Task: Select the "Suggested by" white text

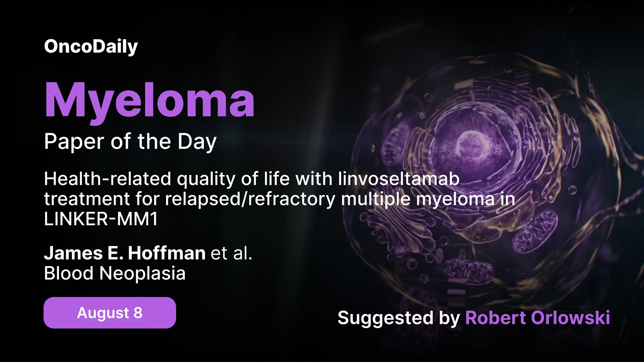Action: click(399, 318)
